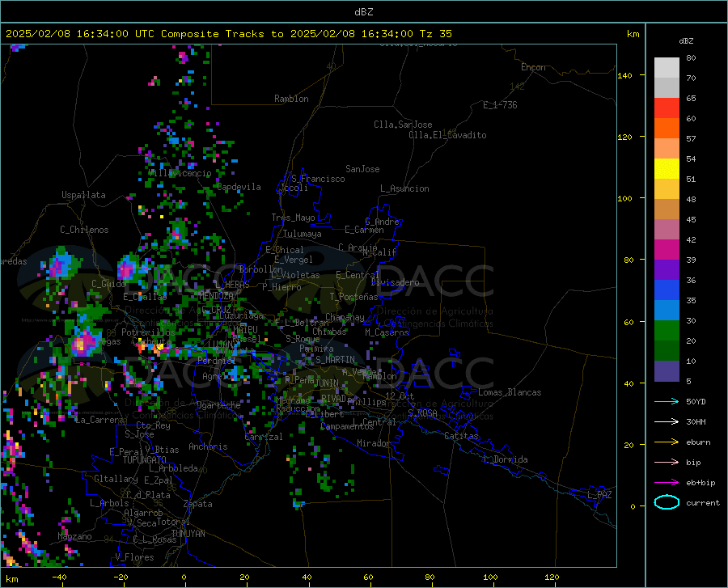Click the 'Manzano' label on the map
728x588 pixels.
pos(74,536)
